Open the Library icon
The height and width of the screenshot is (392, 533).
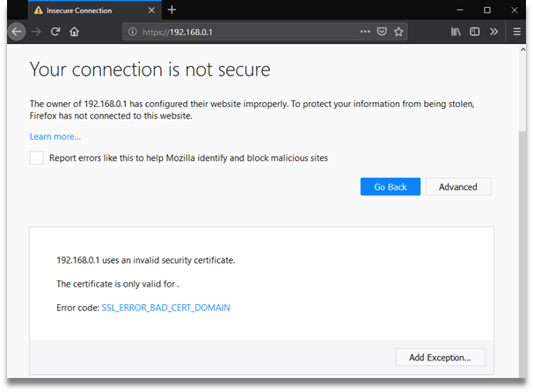click(456, 32)
